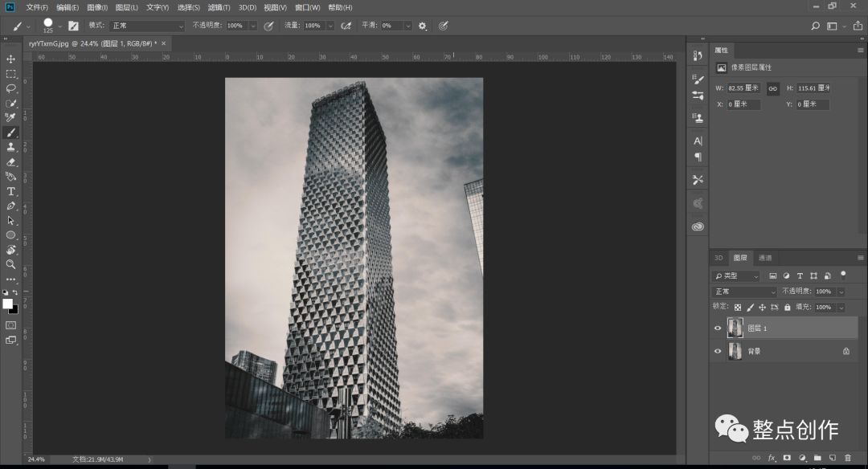Image resolution: width=868 pixels, height=469 pixels.
Task: Select the Brush tool in toolbox
Action: pyautogui.click(x=10, y=133)
